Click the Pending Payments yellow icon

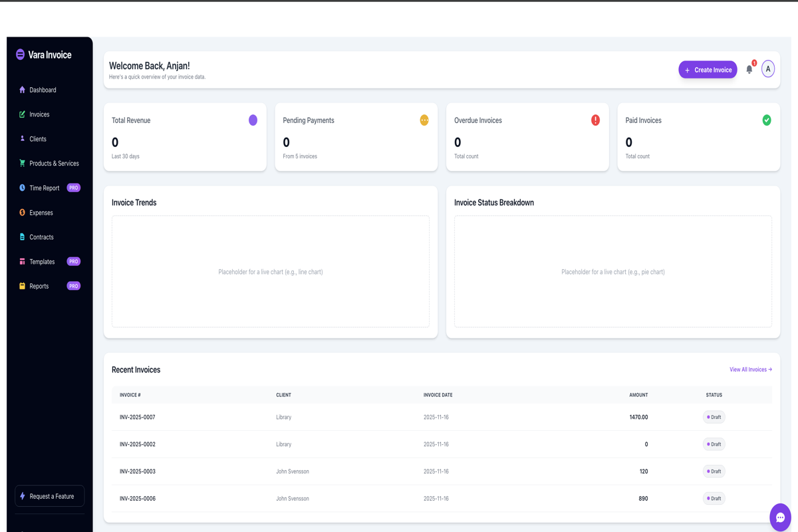pyautogui.click(x=424, y=120)
